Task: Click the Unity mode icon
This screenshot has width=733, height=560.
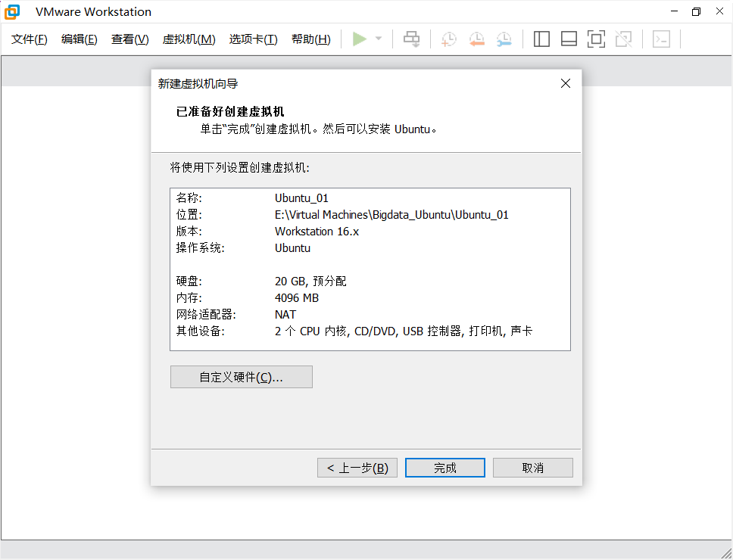Action: tap(624, 39)
